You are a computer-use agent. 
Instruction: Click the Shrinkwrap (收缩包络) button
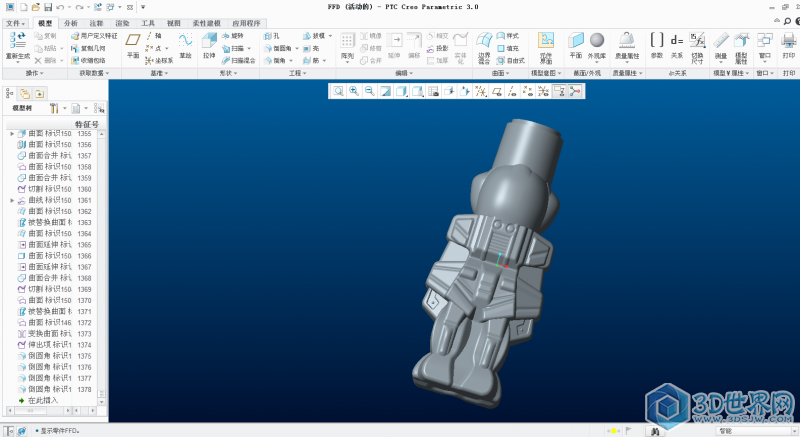(x=88, y=60)
